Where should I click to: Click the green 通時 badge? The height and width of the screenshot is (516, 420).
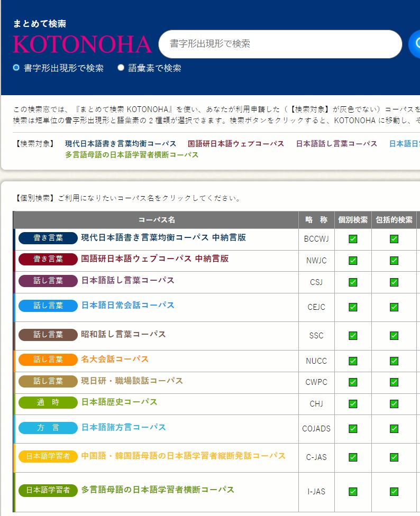[x=48, y=402]
